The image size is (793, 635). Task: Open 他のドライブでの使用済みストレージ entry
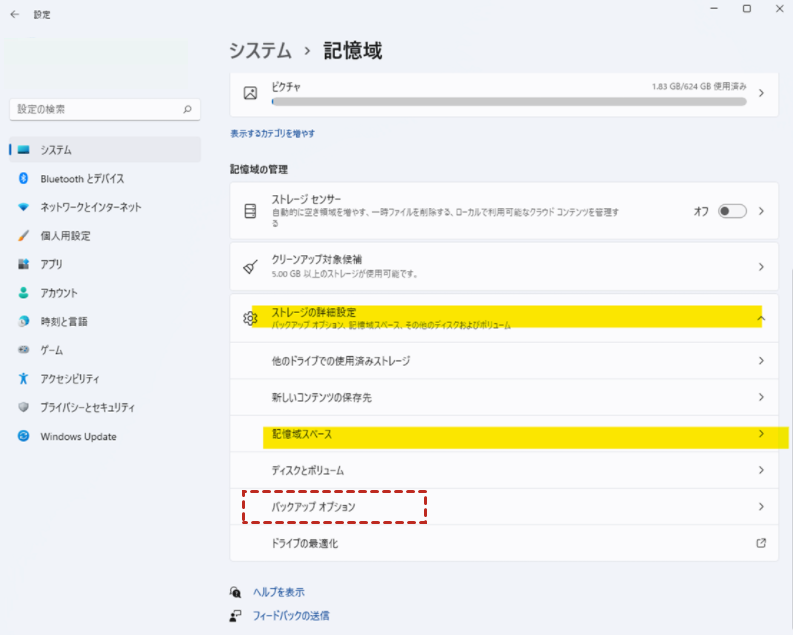(504, 360)
